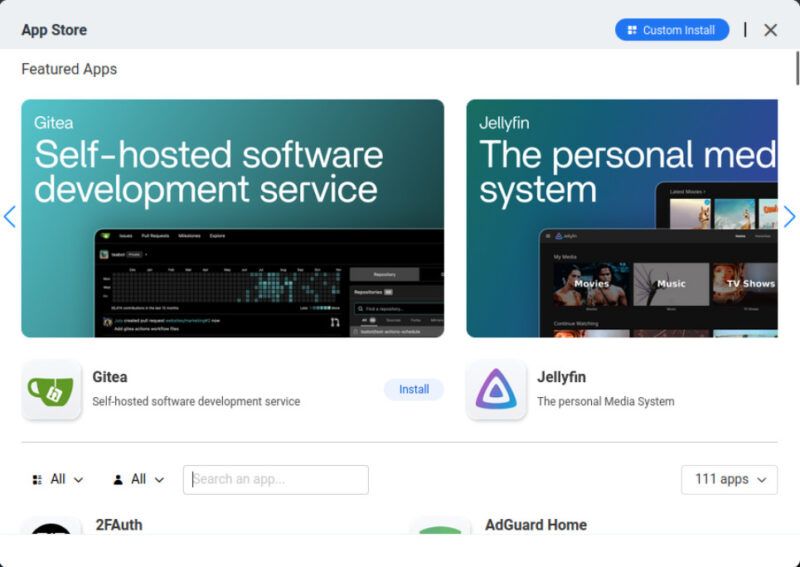Focus the 'Search an app' field
This screenshot has height=567, width=800.
(276, 480)
